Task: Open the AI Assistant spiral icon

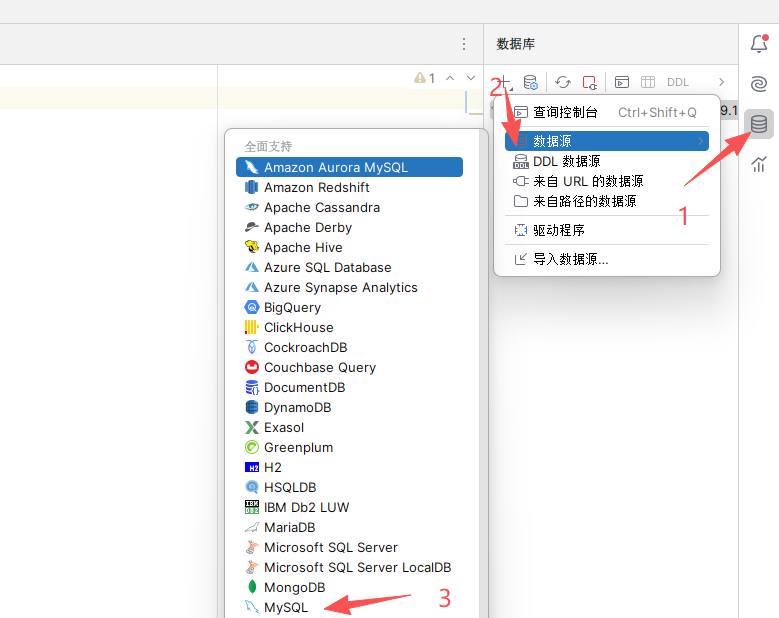Action: [759, 83]
